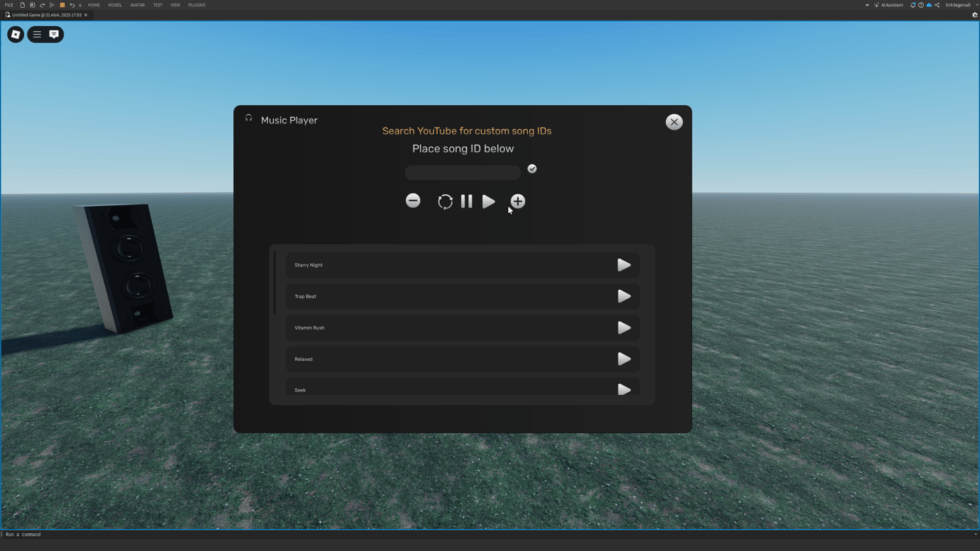
Task: Click the blue cloud collaboration icon
Action: pyautogui.click(x=929, y=5)
